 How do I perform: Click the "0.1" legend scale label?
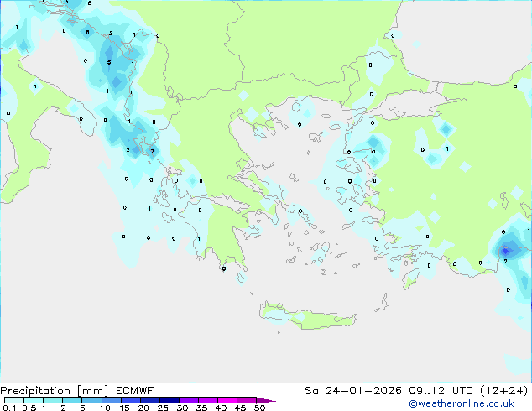[x=9, y=408]
